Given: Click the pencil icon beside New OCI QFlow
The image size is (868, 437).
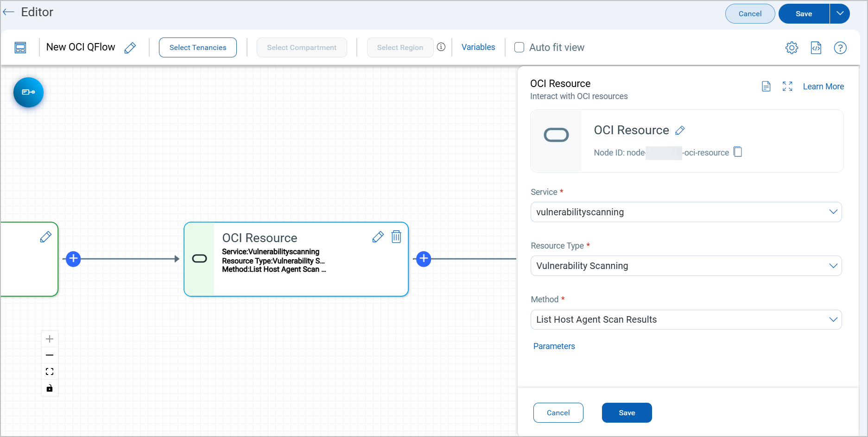Looking at the screenshot, I should click(x=130, y=48).
